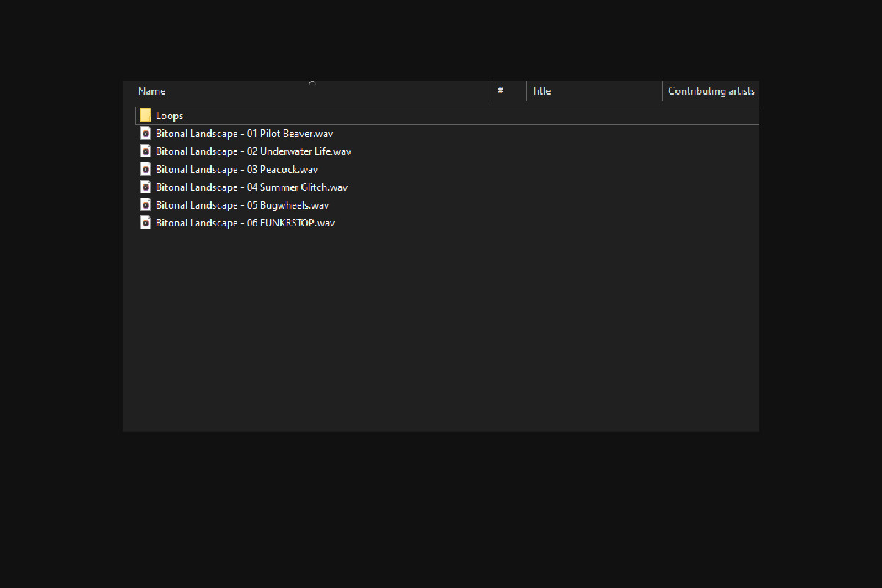Viewport: 882px width, 588px height.
Task: Click the 'Loops' folder name text
Action: pos(169,115)
